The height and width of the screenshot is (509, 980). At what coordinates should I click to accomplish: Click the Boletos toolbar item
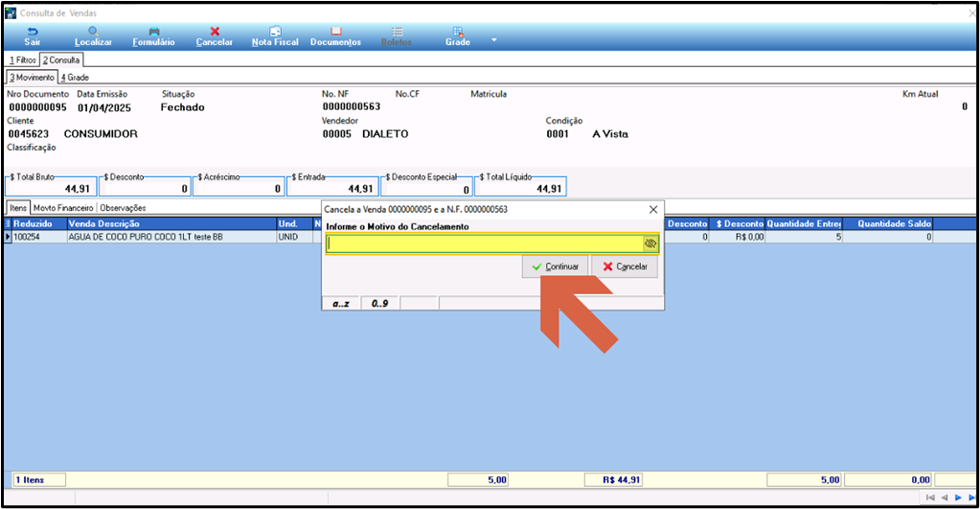click(397, 36)
